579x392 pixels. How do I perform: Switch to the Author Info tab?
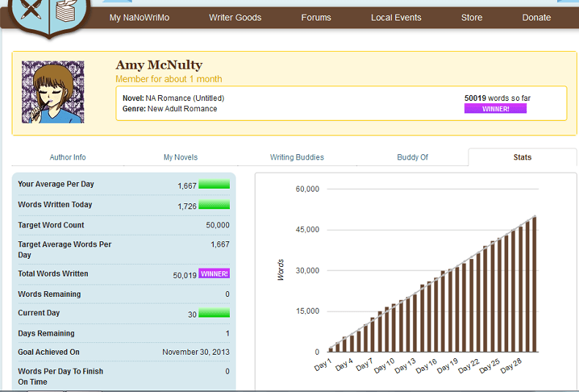(67, 157)
